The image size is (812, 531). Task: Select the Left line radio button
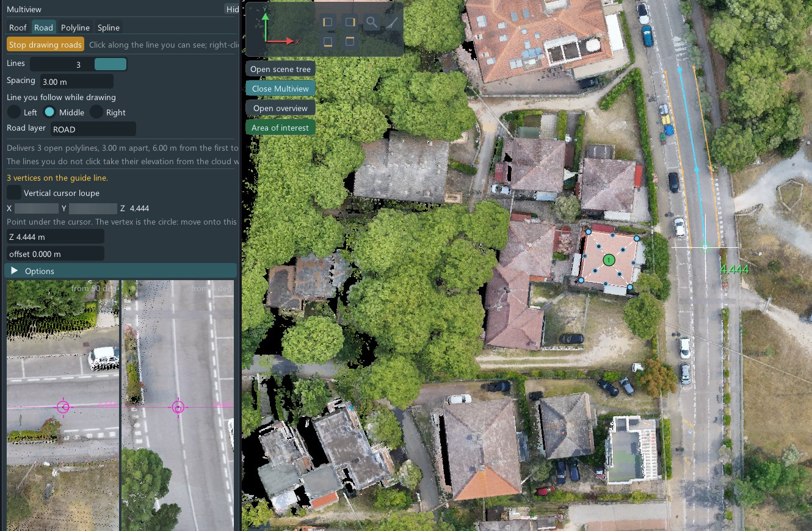pyautogui.click(x=14, y=112)
